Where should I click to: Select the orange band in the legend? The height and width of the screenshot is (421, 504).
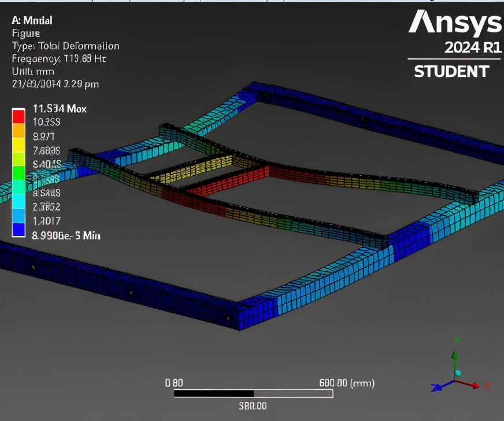click(x=18, y=130)
